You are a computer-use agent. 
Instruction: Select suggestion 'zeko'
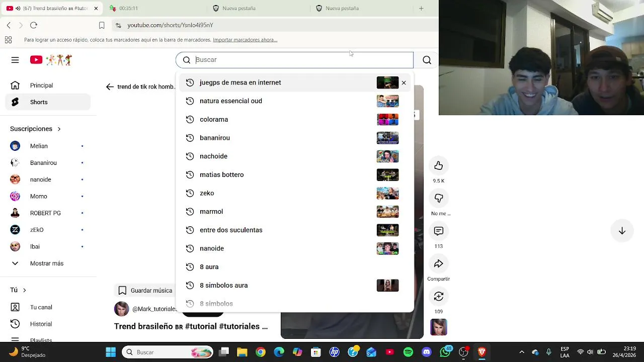pos(295,193)
